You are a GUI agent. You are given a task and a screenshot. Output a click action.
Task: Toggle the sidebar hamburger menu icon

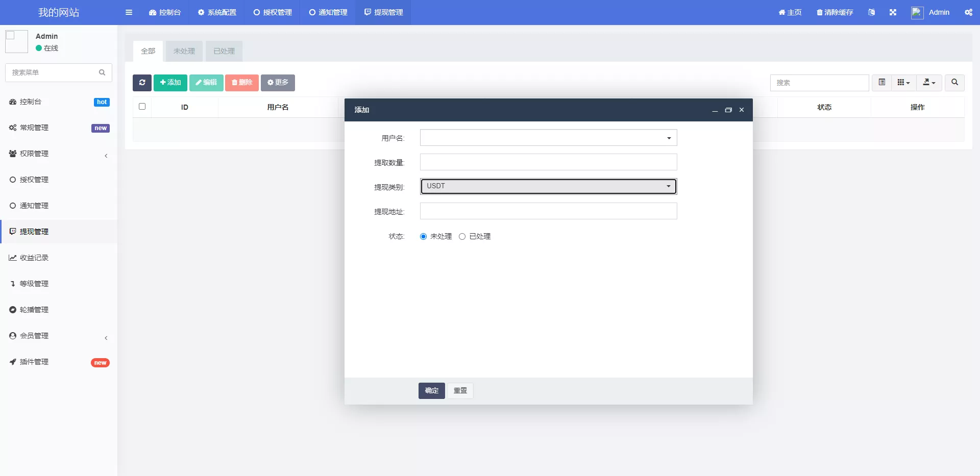coord(129,12)
